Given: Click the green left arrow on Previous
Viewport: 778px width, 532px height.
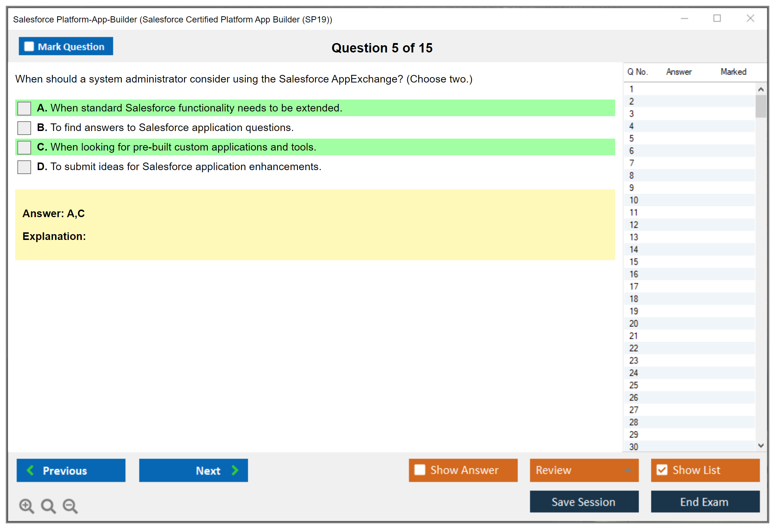Looking at the screenshot, I should pos(30,470).
